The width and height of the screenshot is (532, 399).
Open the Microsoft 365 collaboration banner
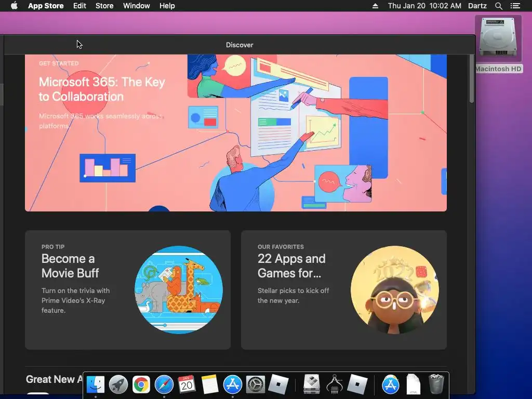[236, 132]
